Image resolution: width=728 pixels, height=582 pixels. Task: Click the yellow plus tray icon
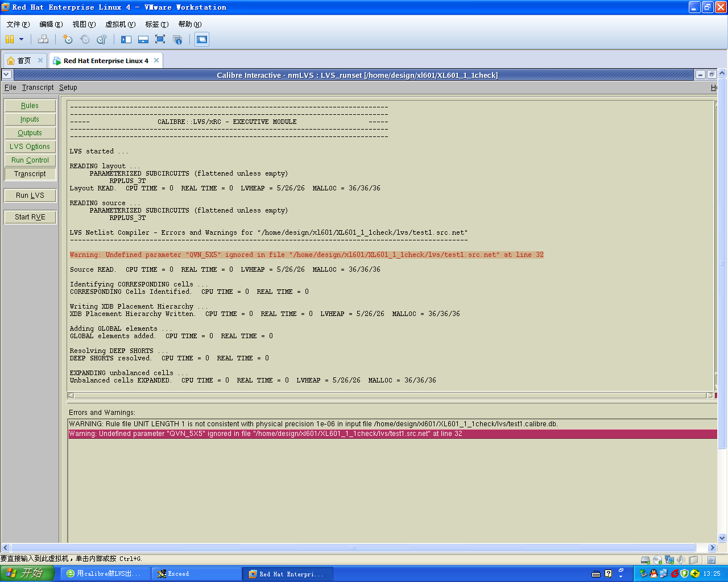coord(694,573)
